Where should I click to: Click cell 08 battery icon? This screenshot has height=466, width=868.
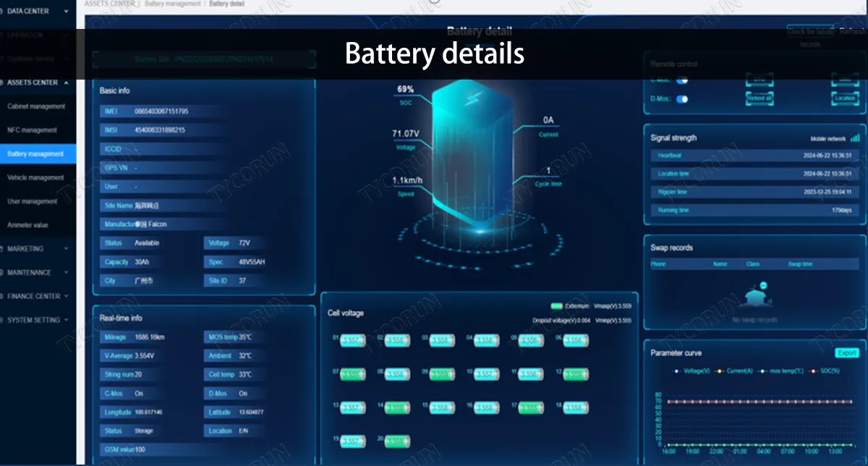click(397, 373)
